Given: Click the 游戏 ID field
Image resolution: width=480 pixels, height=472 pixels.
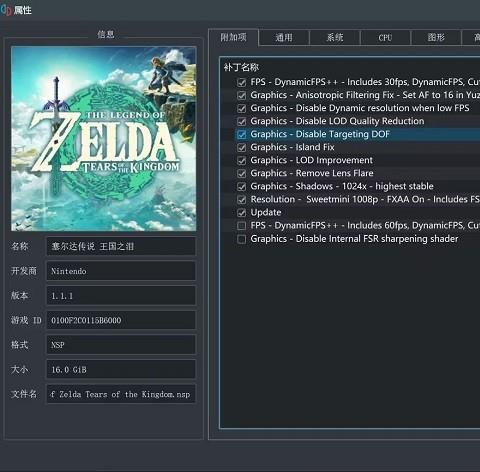Looking at the screenshot, I should pyautogui.click(x=121, y=320).
